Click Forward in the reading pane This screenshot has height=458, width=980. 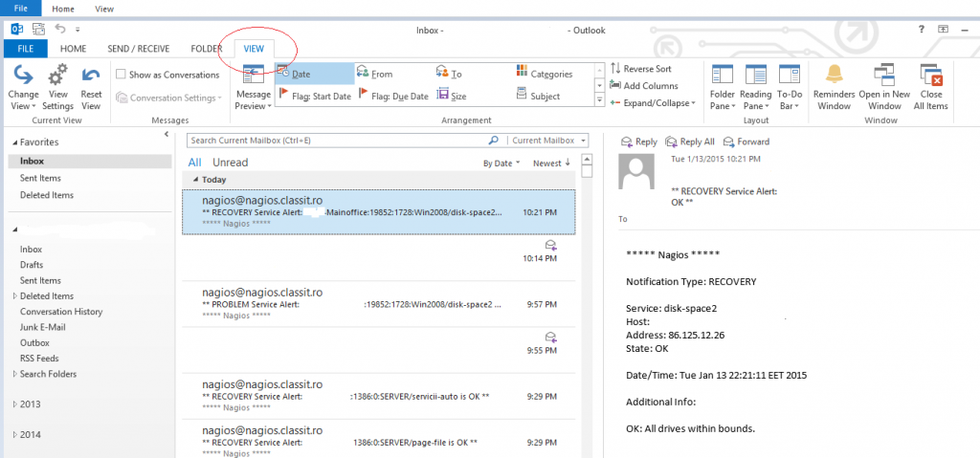[746, 142]
